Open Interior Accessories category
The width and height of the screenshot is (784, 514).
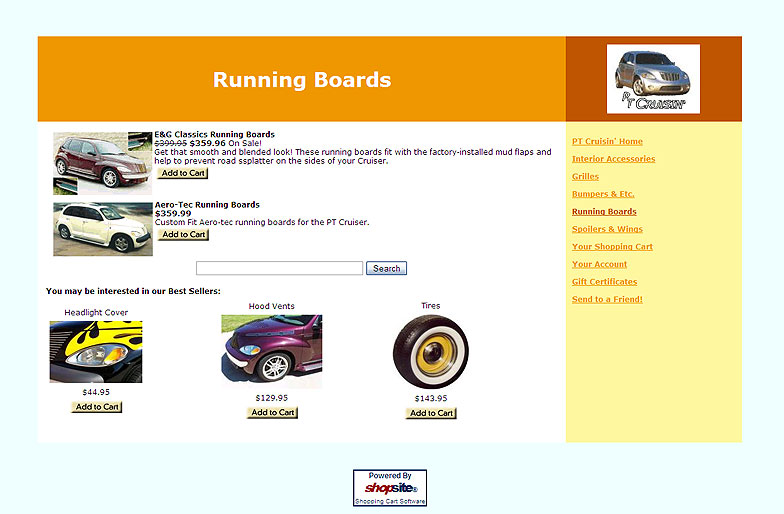pyautogui.click(x=613, y=159)
